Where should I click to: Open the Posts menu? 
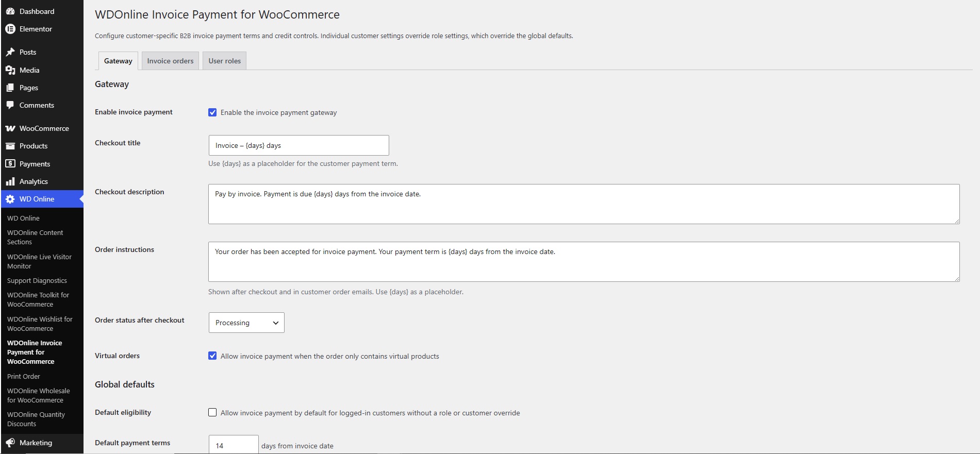(42, 52)
